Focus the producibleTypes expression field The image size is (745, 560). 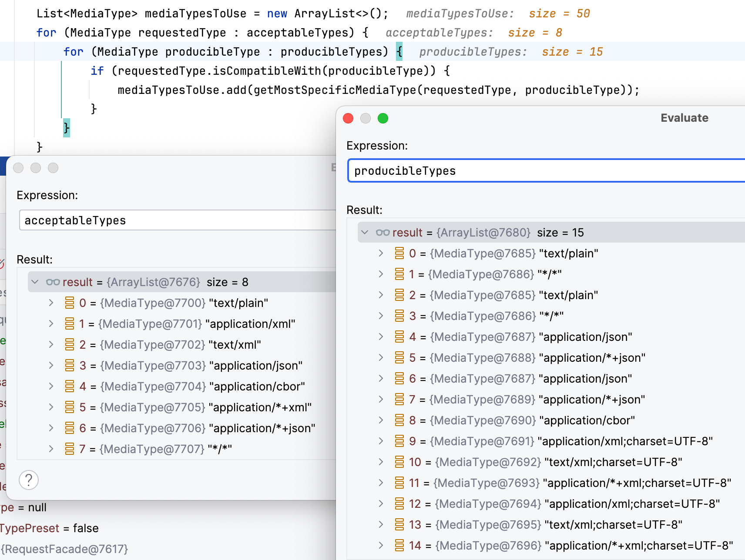click(x=544, y=171)
